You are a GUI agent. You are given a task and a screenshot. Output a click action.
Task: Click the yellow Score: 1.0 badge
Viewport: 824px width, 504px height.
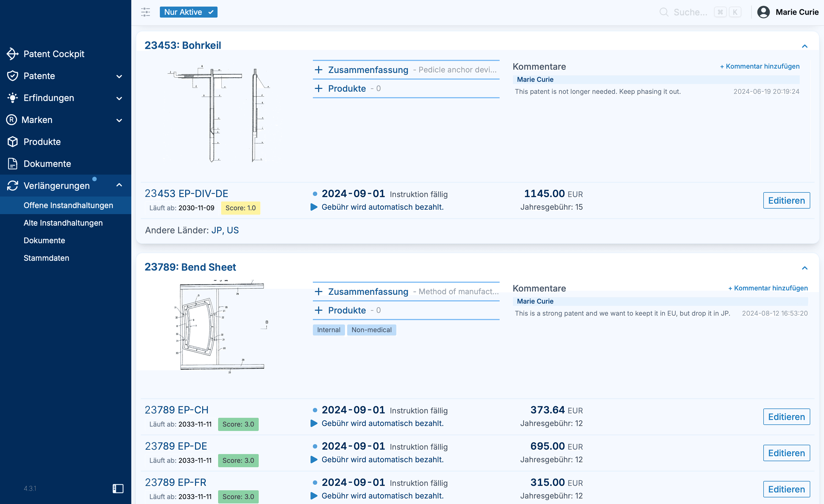(x=240, y=208)
